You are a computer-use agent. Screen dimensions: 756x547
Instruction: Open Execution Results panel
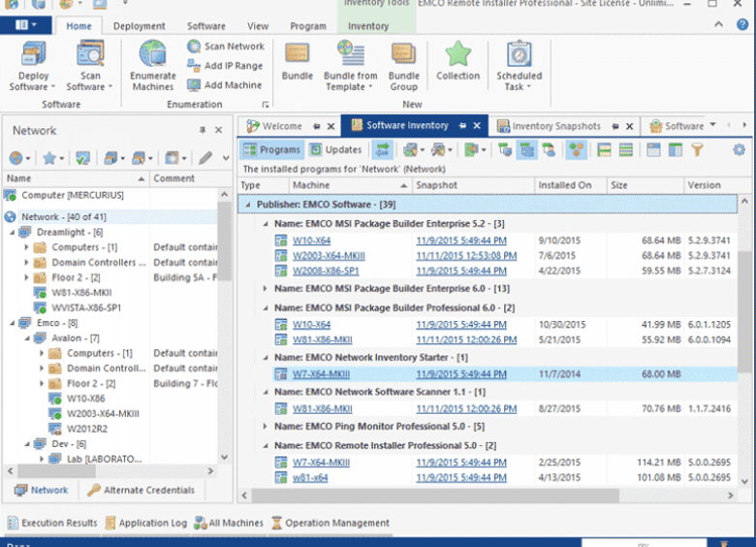[x=52, y=523]
